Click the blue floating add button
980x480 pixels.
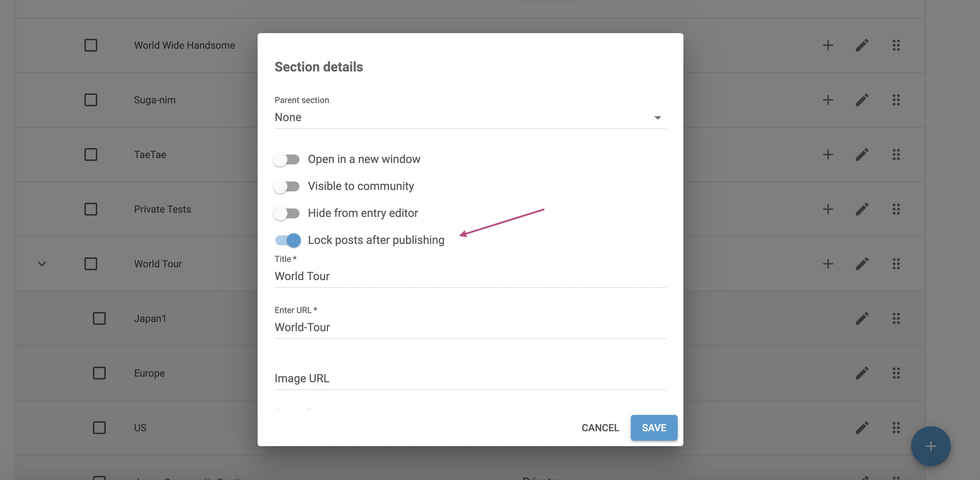(930, 446)
